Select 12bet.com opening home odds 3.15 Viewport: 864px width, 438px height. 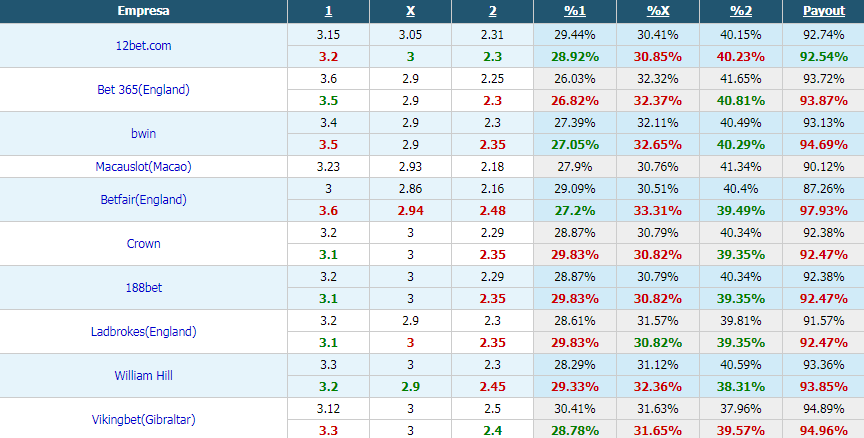[328, 35]
